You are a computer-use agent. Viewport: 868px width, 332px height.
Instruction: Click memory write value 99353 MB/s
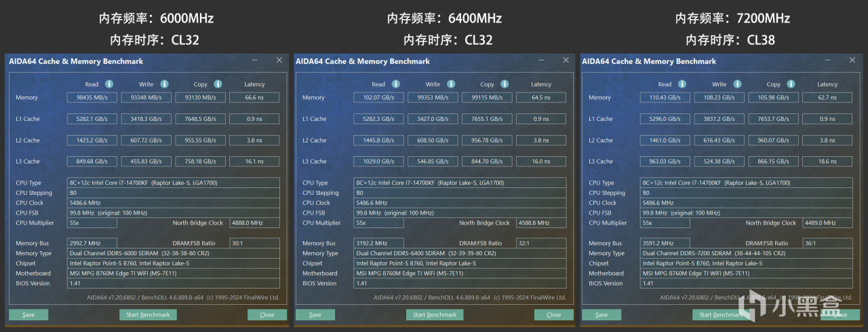click(433, 97)
